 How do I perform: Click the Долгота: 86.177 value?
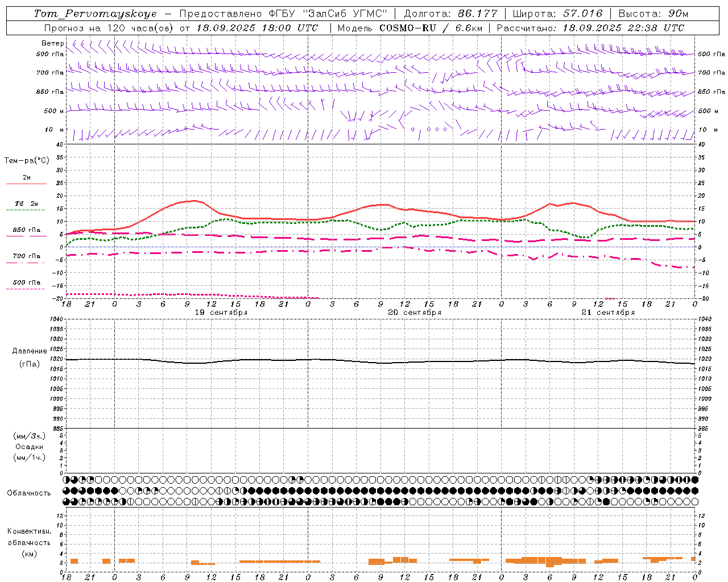pos(450,14)
